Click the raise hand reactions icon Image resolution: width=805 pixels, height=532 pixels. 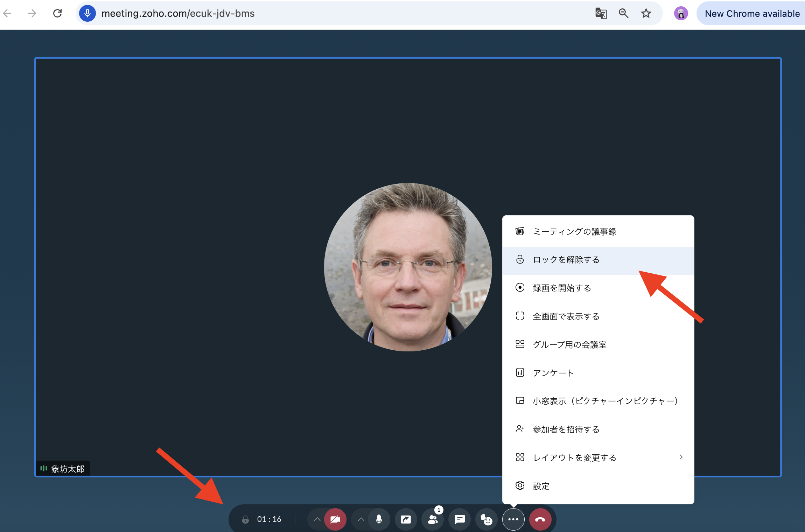pos(486,519)
